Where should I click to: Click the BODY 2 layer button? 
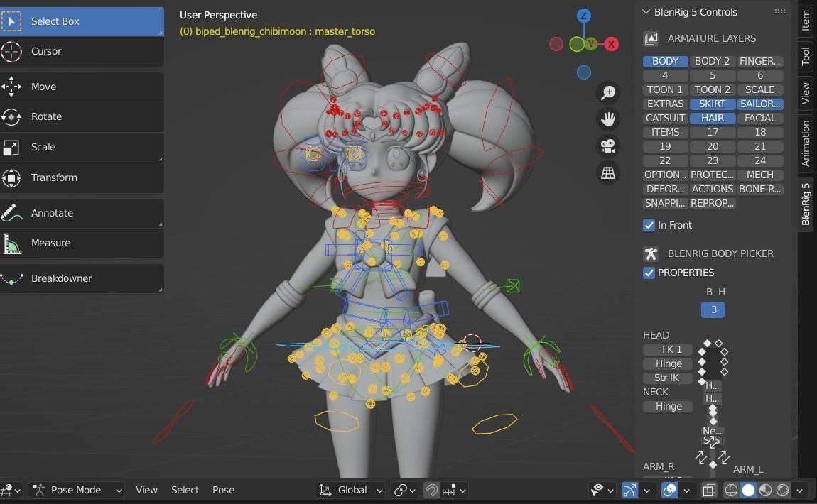pos(713,62)
